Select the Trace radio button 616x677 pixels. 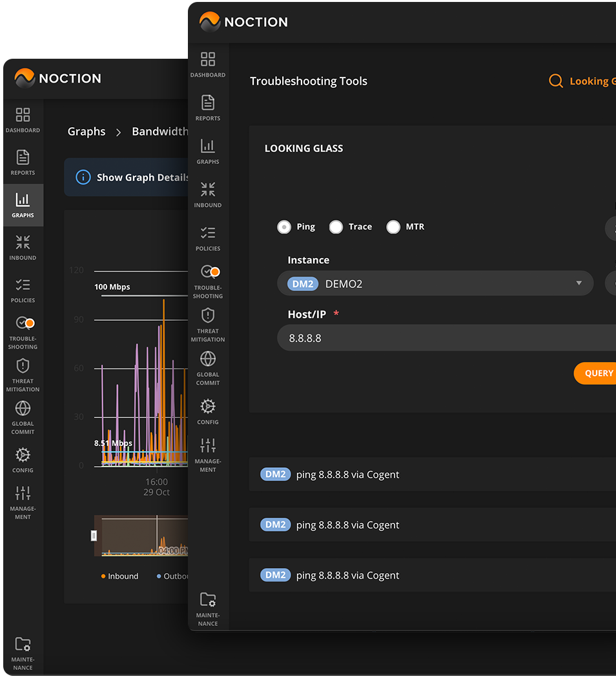click(336, 227)
